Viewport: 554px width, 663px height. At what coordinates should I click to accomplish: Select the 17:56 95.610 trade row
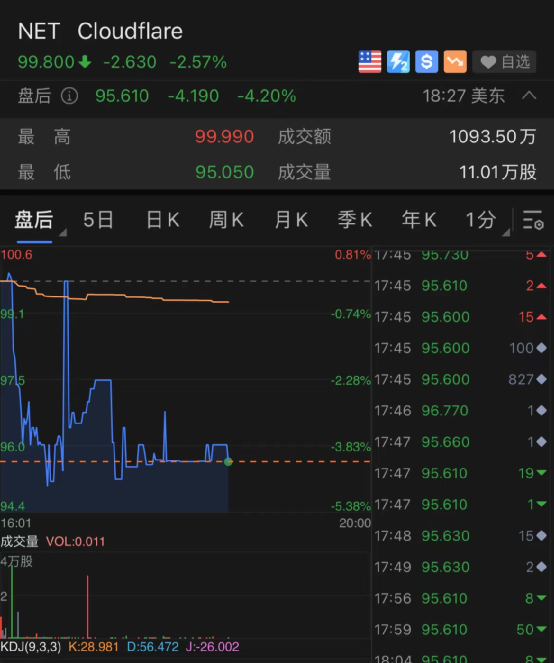461,598
